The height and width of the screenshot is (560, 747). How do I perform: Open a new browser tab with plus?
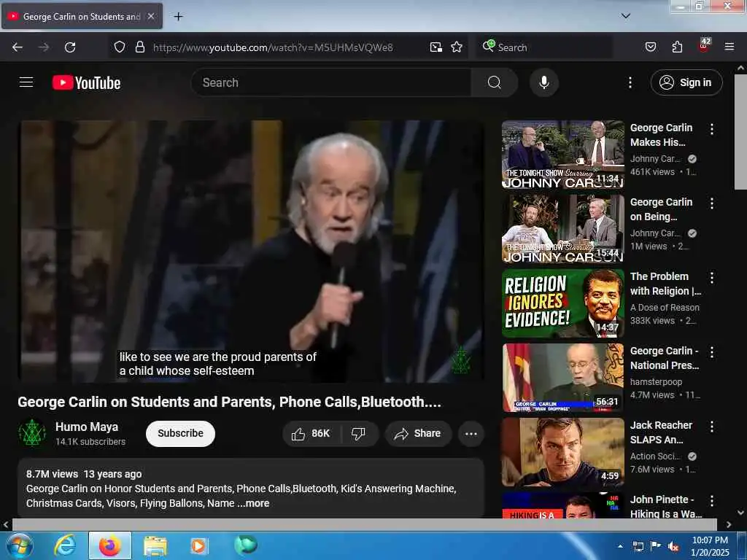(178, 17)
